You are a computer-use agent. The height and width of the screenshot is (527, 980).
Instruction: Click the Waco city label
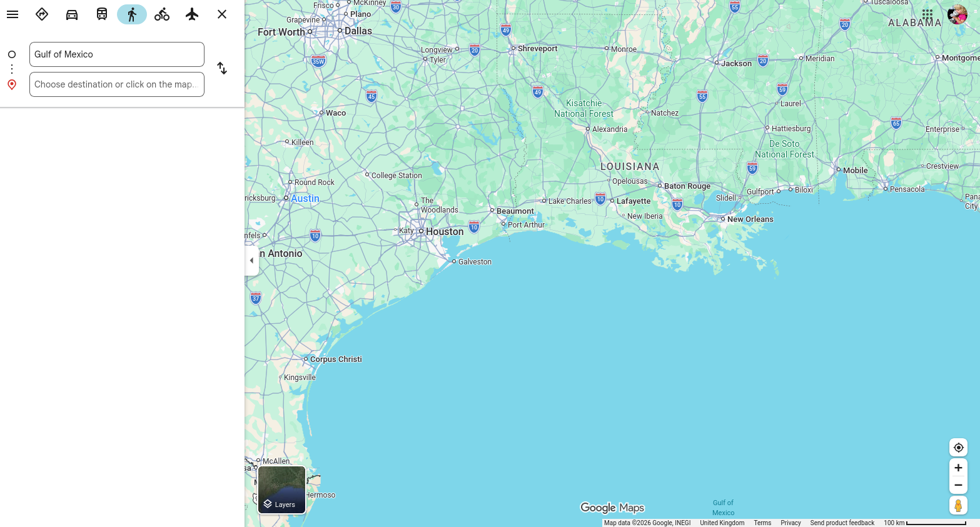tap(336, 113)
